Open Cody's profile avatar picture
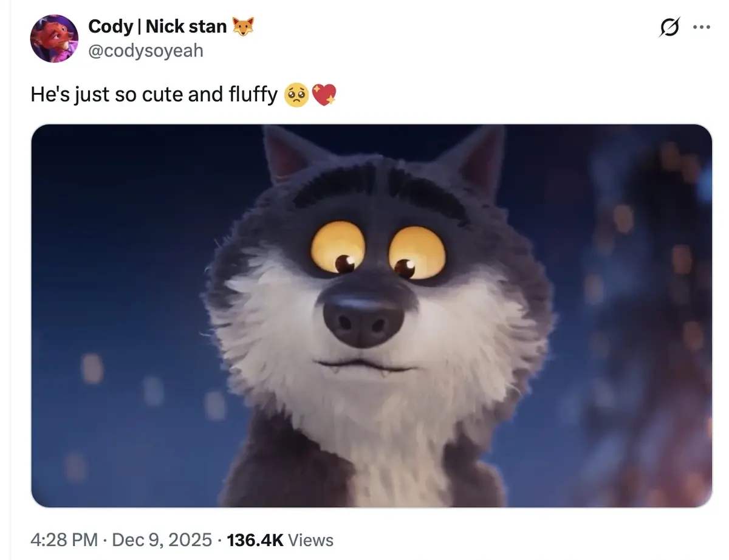The image size is (729, 560). point(54,38)
